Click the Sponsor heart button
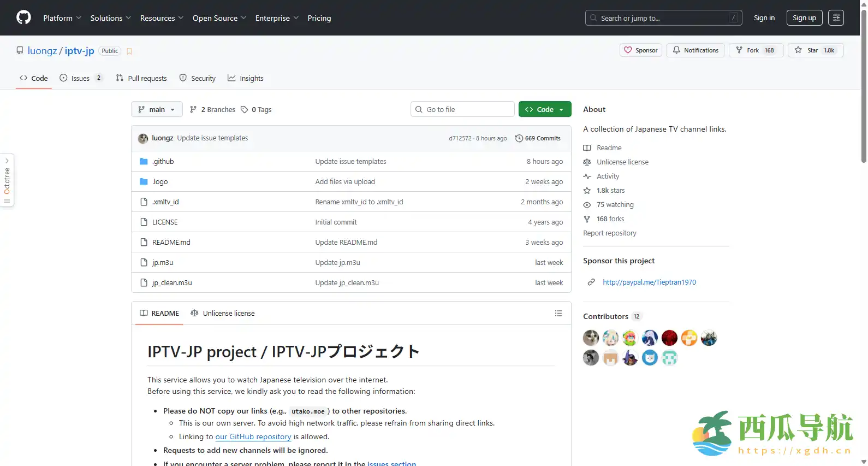Image resolution: width=868 pixels, height=466 pixels. click(641, 50)
